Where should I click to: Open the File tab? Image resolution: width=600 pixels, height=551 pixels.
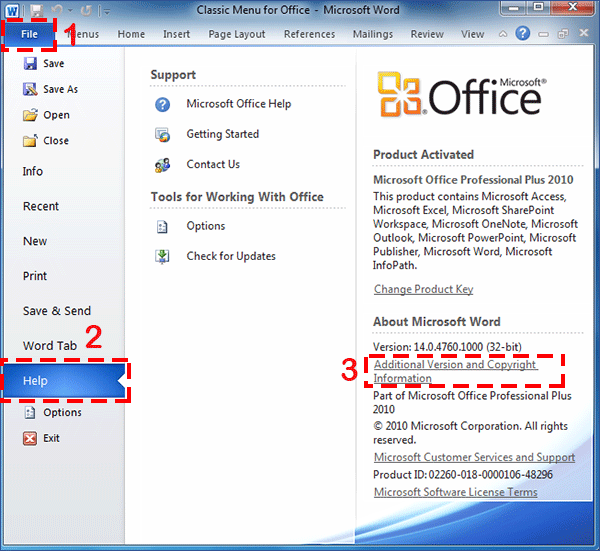pyautogui.click(x=29, y=34)
